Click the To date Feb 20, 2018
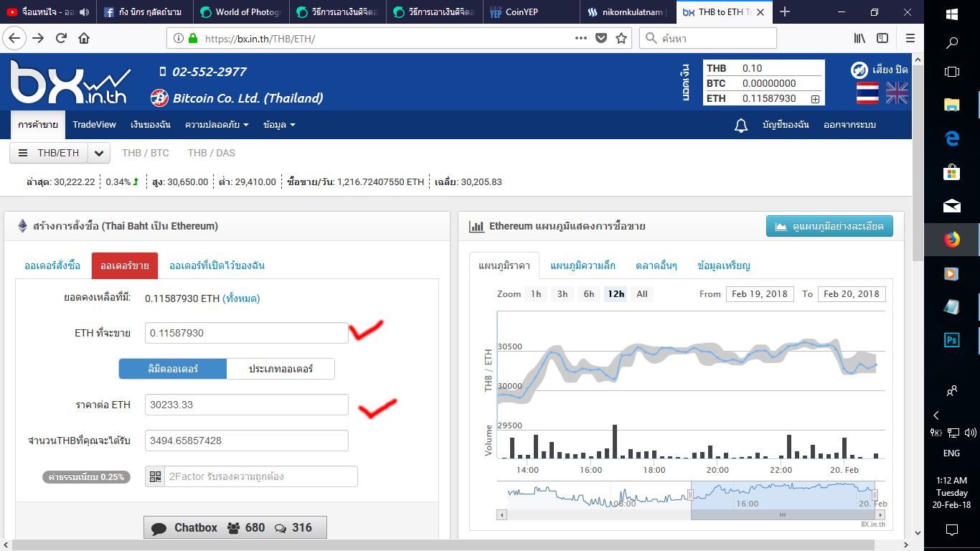The width and height of the screenshot is (980, 551). tap(852, 294)
